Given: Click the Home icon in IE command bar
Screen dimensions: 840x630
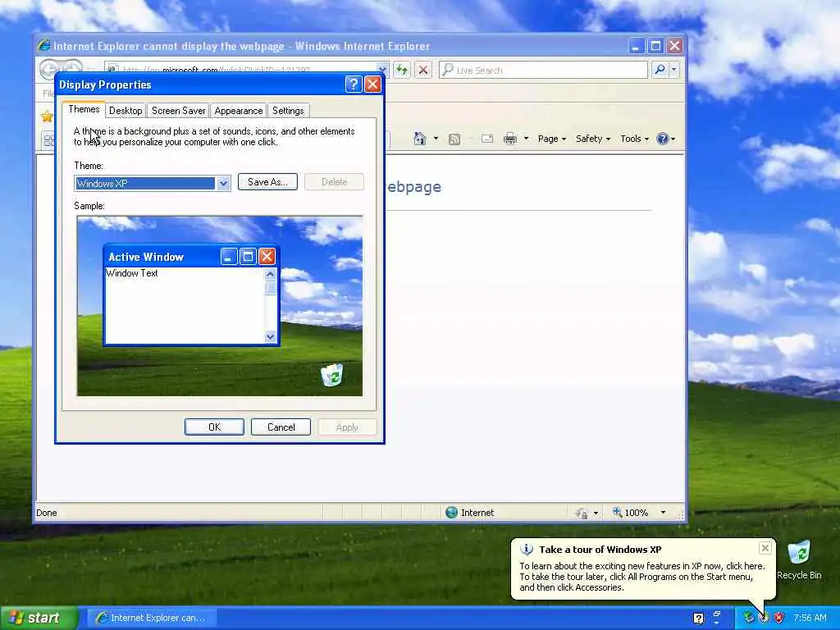Looking at the screenshot, I should (419, 139).
